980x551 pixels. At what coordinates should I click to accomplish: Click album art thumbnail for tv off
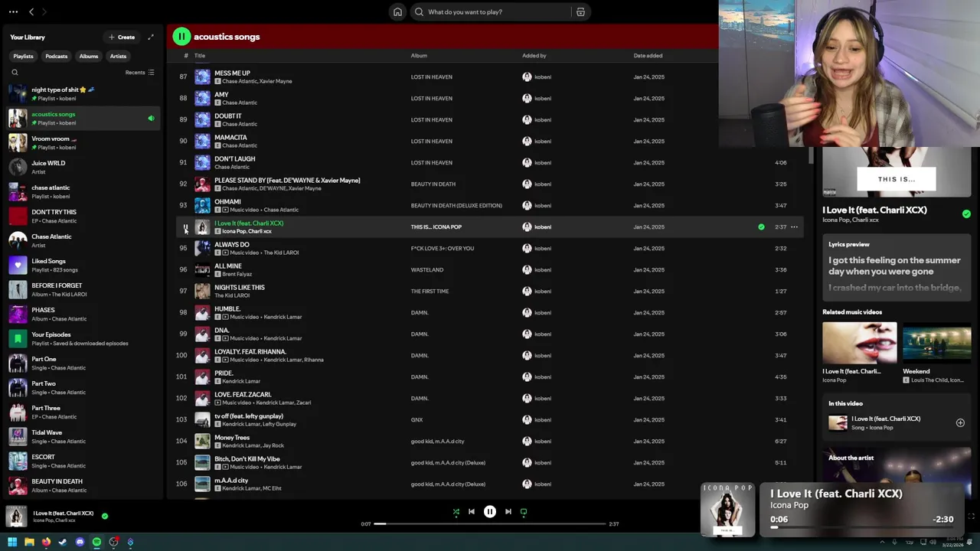pyautogui.click(x=202, y=419)
